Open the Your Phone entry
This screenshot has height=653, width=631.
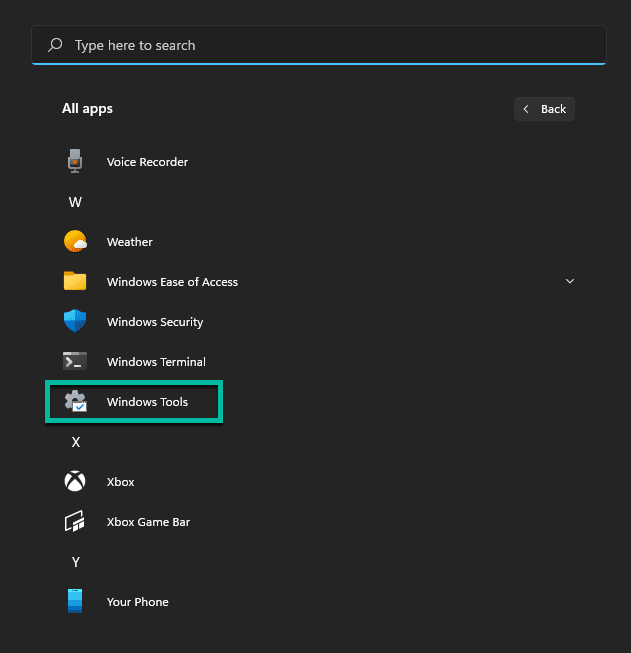click(137, 602)
